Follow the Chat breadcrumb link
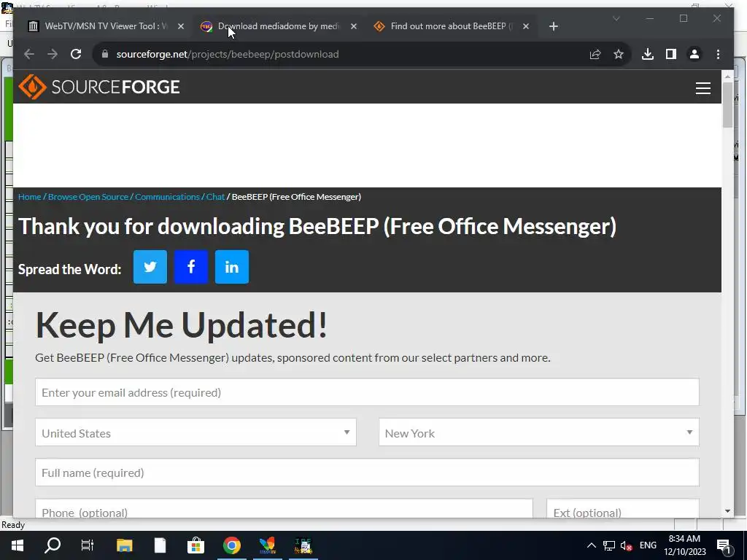 tap(215, 197)
